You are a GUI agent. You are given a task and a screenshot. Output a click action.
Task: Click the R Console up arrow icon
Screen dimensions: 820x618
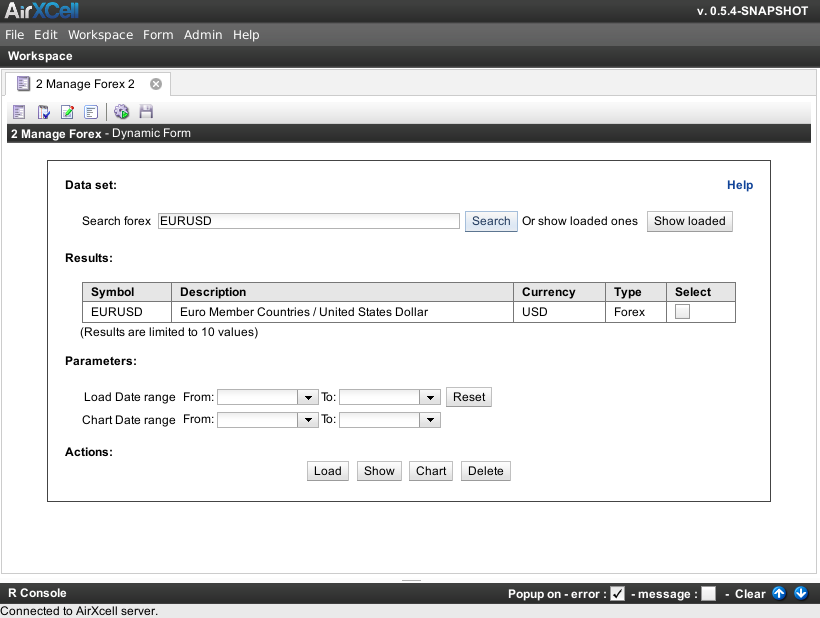(x=780, y=593)
